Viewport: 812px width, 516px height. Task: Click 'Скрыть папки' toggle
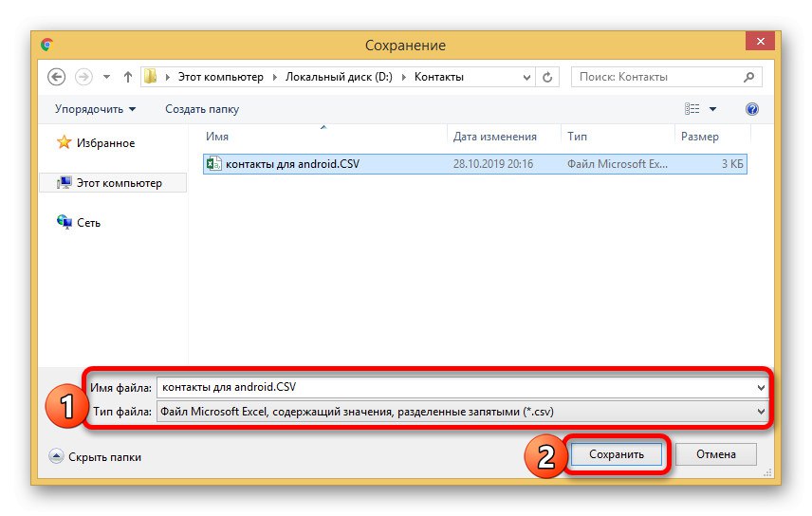tap(95, 457)
